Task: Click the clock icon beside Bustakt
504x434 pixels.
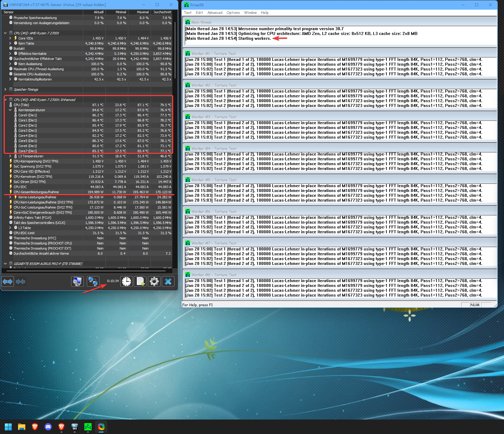Action: (x=11, y=49)
